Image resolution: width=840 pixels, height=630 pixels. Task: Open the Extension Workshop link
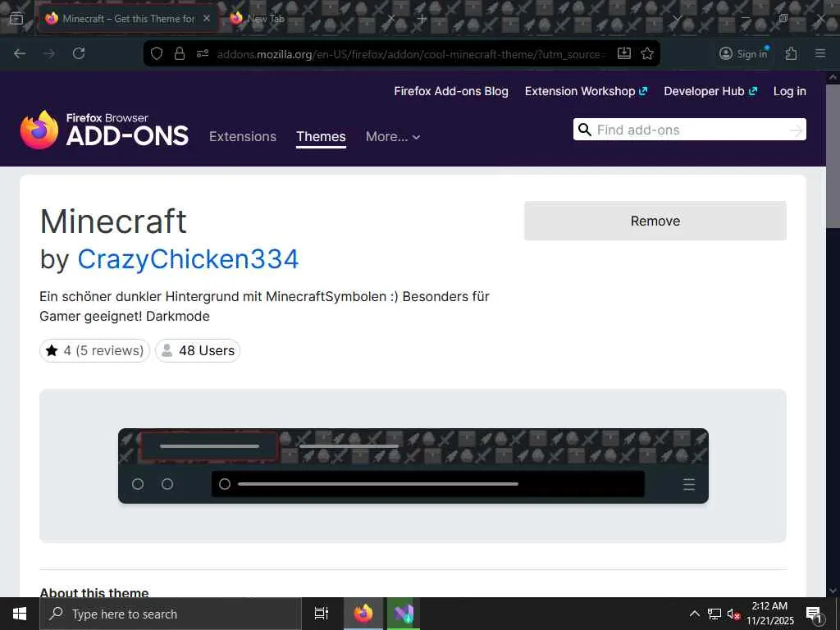coord(586,91)
